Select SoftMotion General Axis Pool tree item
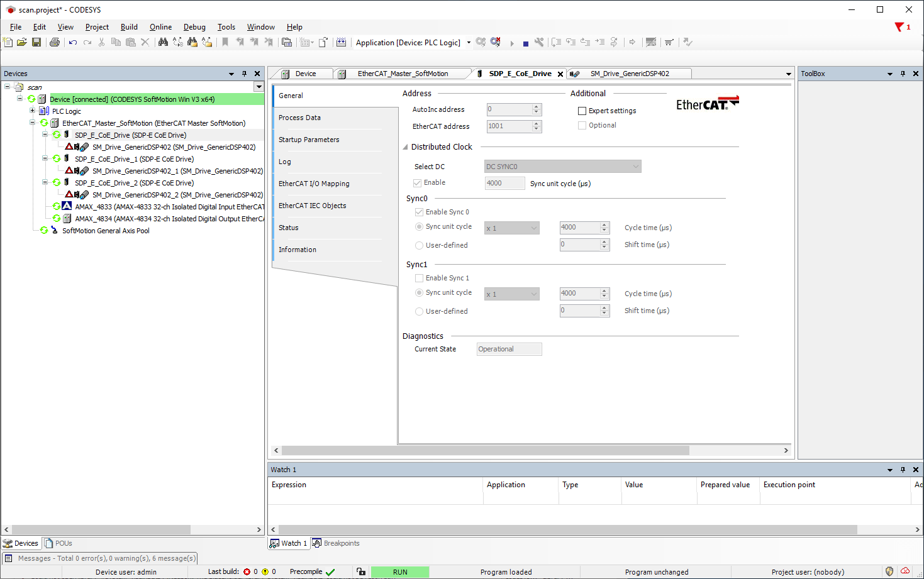Image resolution: width=924 pixels, height=579 pixels. [x=106, y=231]
